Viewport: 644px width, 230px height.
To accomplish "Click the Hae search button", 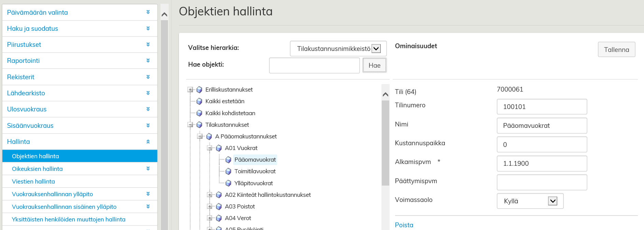I will tap(374, 65).
